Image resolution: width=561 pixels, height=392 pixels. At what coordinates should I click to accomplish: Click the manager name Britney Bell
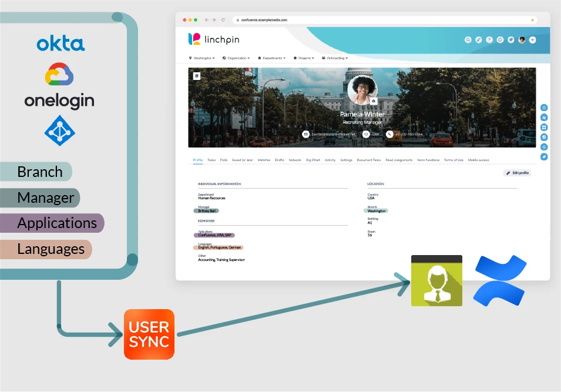(x=207, y=211)
